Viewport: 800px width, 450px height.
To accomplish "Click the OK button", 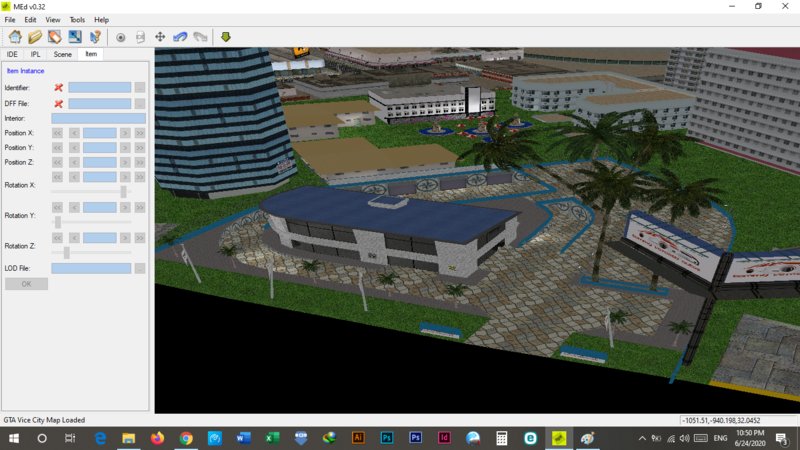I will tap(27, 284).
